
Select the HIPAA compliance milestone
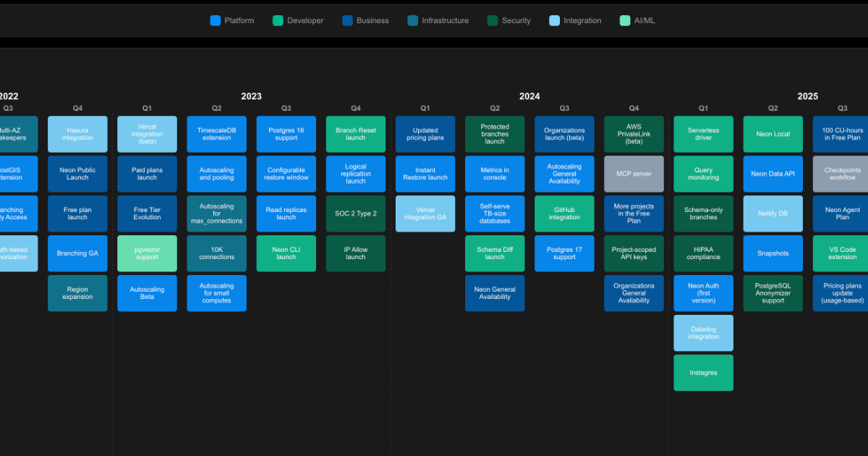[703, 253]
